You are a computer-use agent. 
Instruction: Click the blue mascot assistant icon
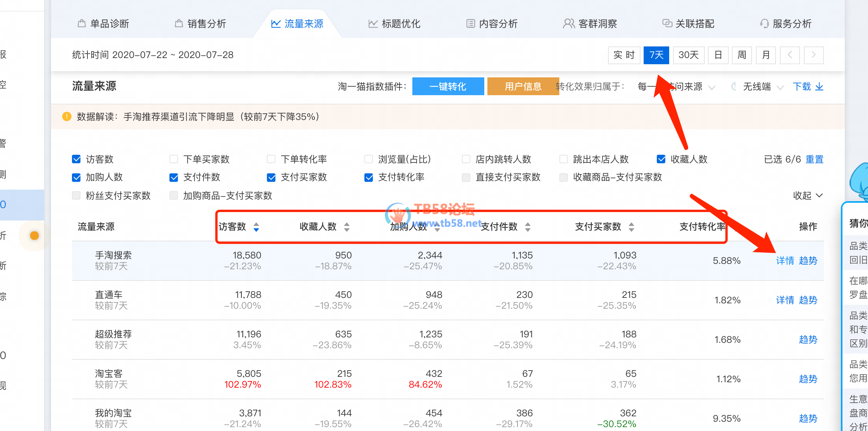pyautogui.click(x=859, y=181)
